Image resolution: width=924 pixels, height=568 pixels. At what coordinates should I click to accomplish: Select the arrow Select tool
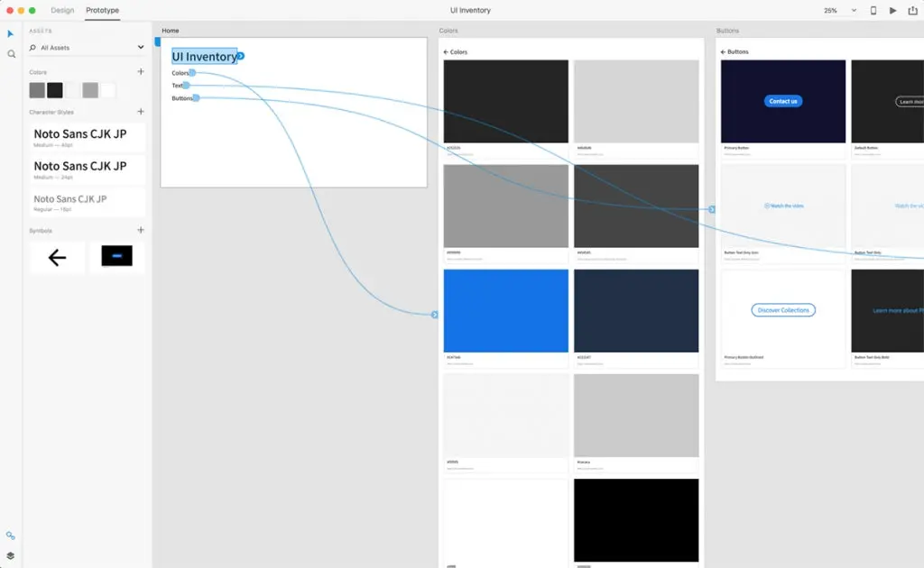point(11,34)
